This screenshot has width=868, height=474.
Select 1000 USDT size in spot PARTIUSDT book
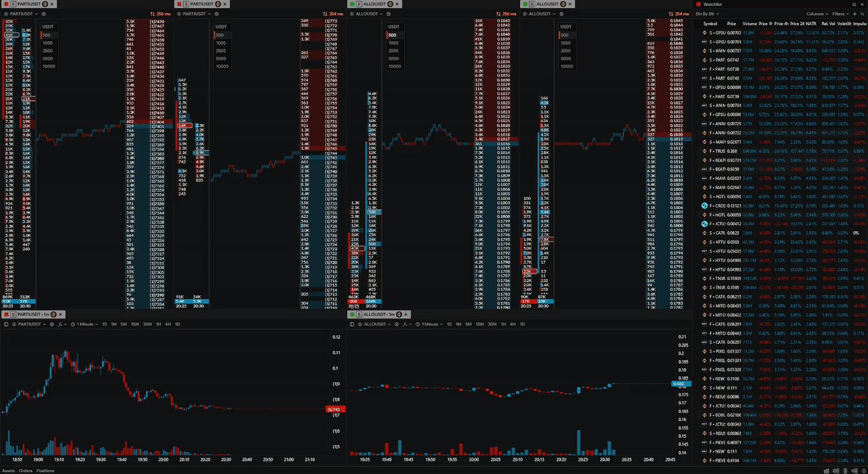pos(222,43)
